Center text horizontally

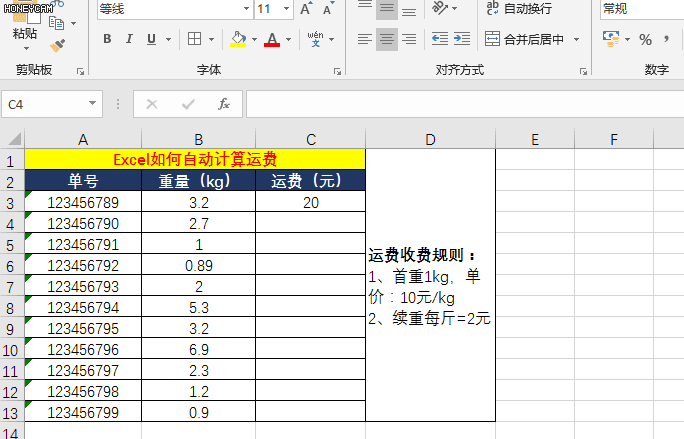[x=386, y=39]
